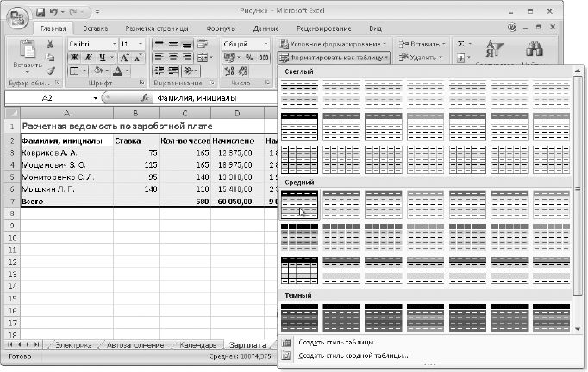Click Создать стиль таблицы...
588x372 pixels.
(x=337, y=343)
